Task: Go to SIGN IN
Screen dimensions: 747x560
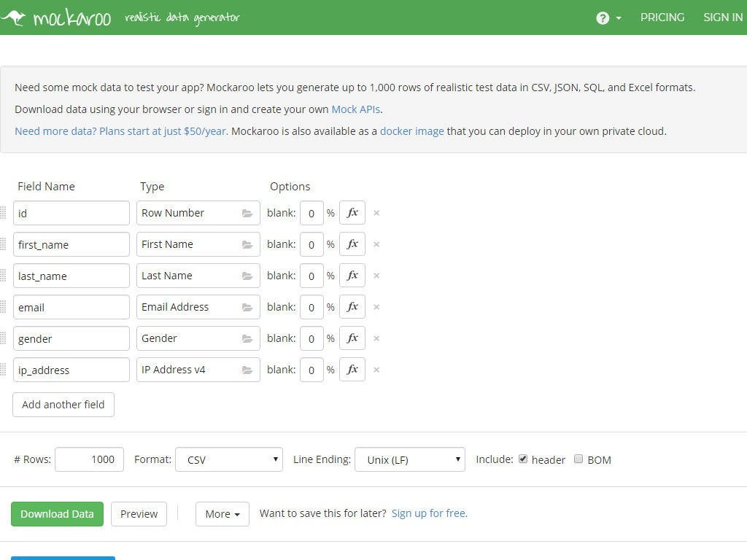Action: point(723,17)
